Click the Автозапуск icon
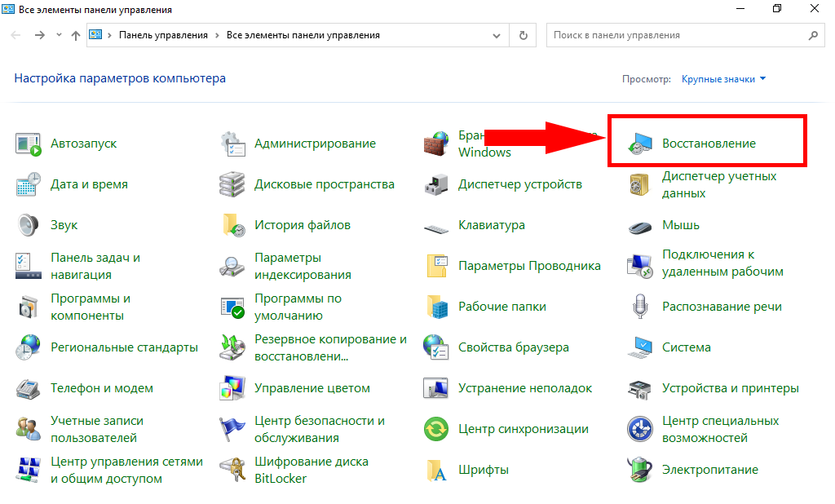This screenshot has width=835, height=504. click(29, 144)
